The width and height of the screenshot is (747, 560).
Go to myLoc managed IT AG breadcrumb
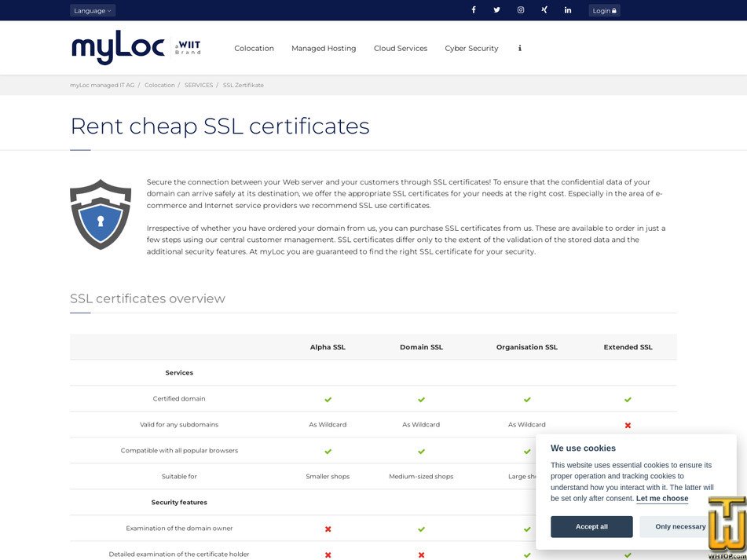(x=102, y=86)
